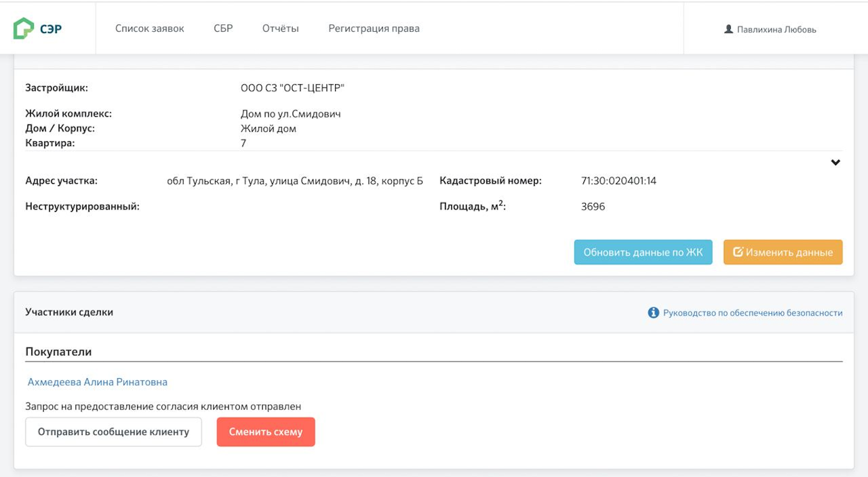Click the Площадь, м² label
This screenshot has height=477, width=868.
pos(473,206)
